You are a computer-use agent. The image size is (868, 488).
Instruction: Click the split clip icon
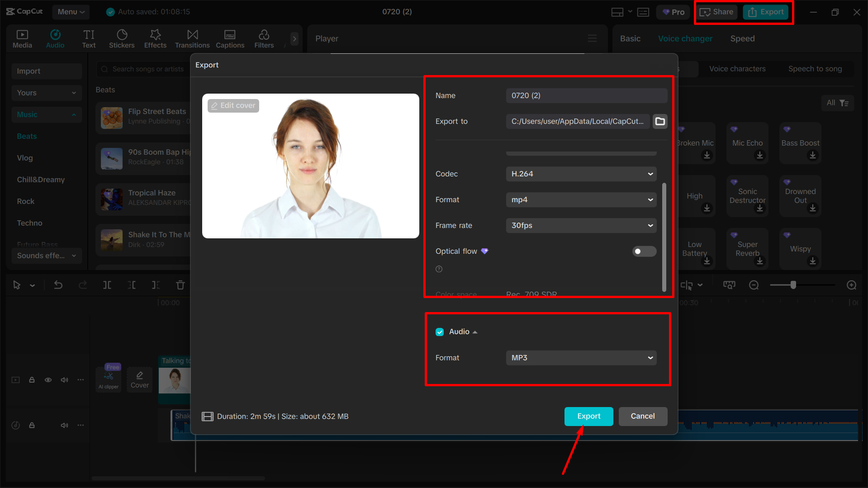coord(107,285)
